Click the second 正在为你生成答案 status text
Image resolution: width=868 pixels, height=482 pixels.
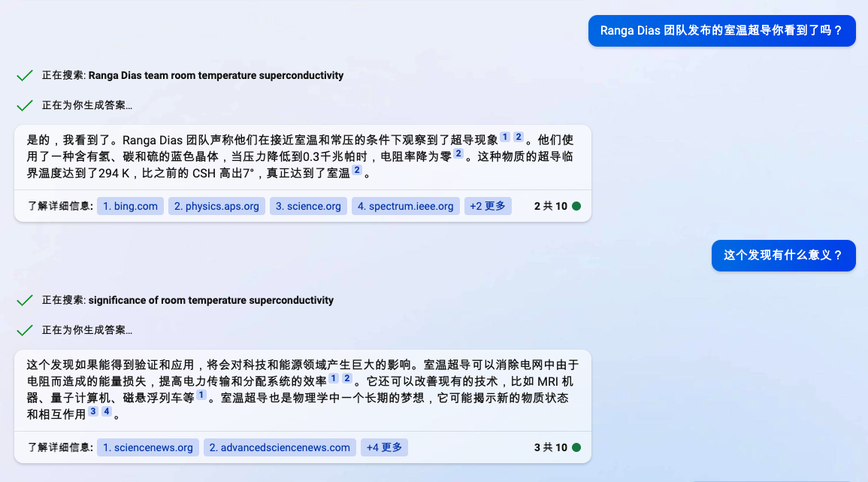point(87,330)
